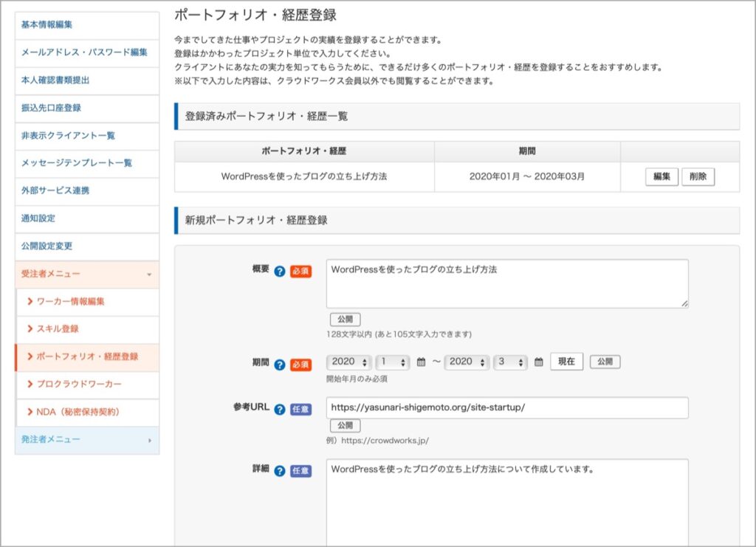This screenshot has width=756, height=547.
Task: Open メッセージテンプレート一覧 menu item
Action: pyautogui.click(x=87, y=163)
